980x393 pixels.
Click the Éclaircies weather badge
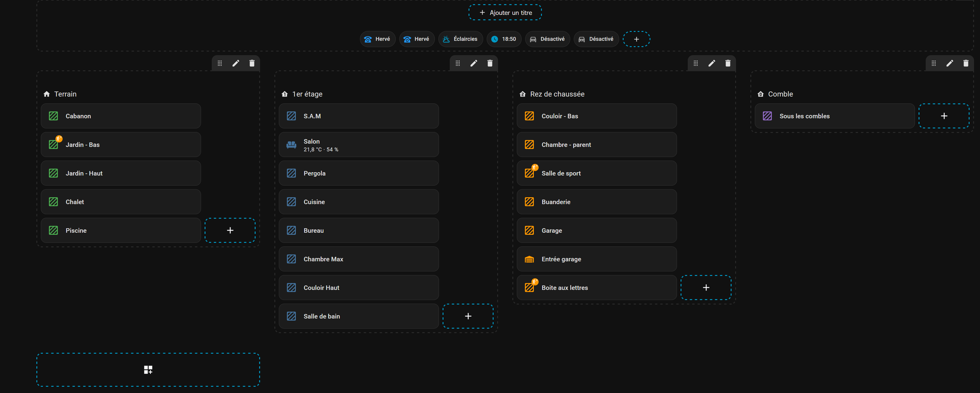point(460,39)
